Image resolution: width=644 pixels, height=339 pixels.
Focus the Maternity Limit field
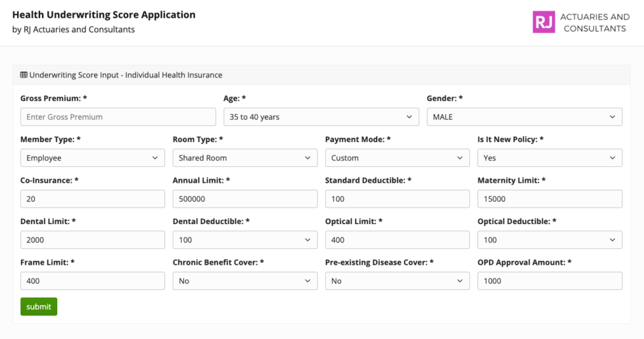click(549, 199)
